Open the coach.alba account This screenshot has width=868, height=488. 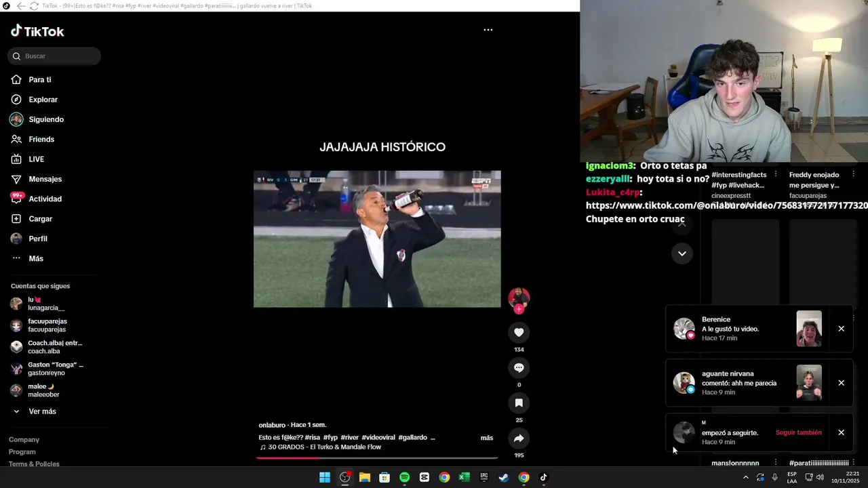[x=54, y=347]
